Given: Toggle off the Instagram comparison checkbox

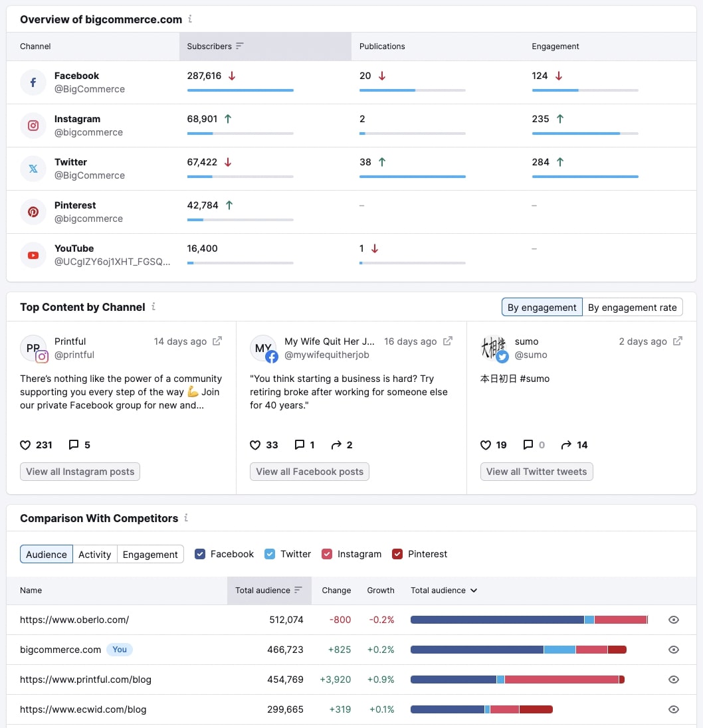Looking at the screenshot, I should point(326,553).
